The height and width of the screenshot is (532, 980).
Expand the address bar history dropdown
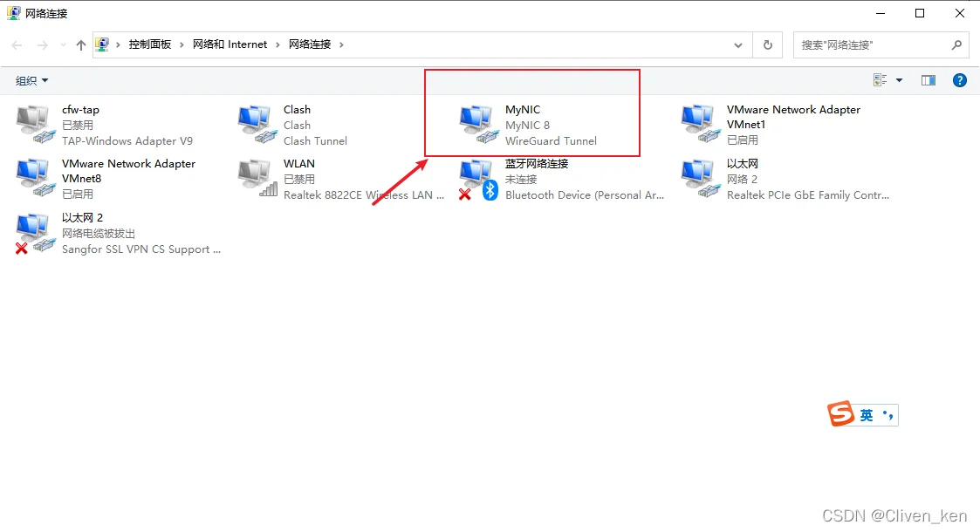click(738, 45)
